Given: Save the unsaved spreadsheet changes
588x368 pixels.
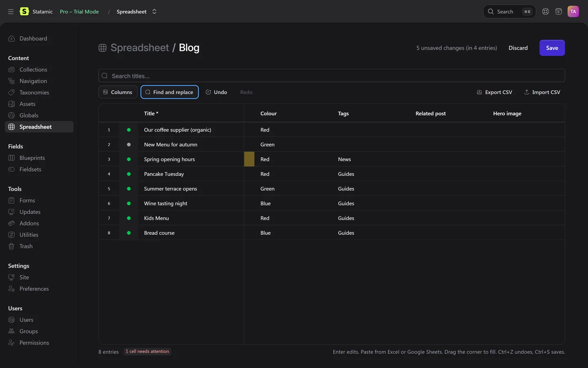Looking at the screenshot, I should (552, 48).
